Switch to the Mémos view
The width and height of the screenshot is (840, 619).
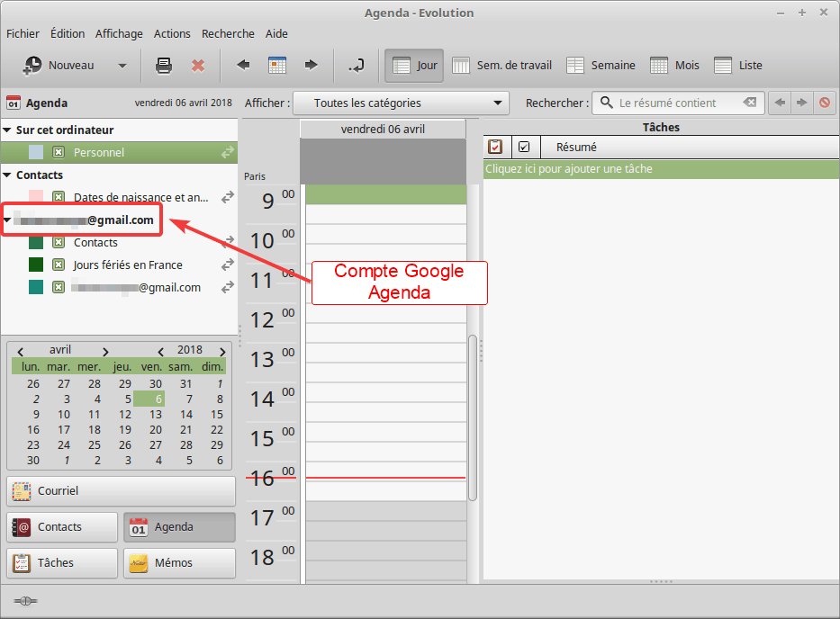179,563
